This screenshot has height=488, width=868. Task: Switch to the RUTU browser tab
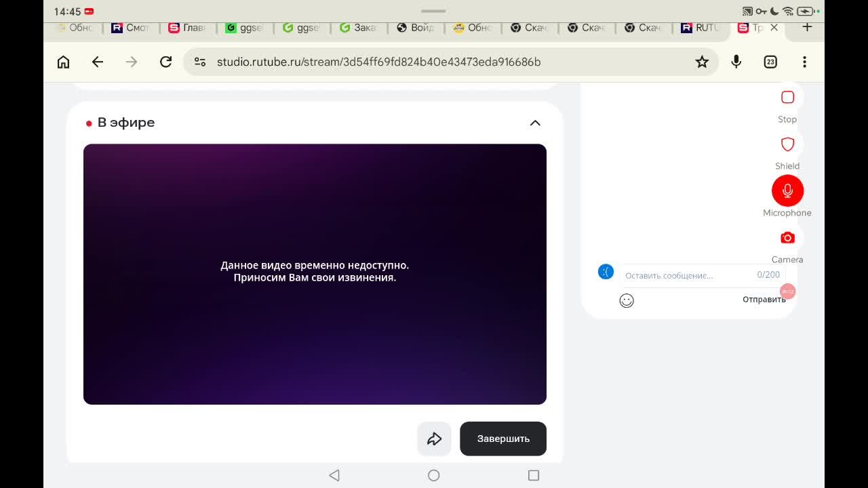700,28
